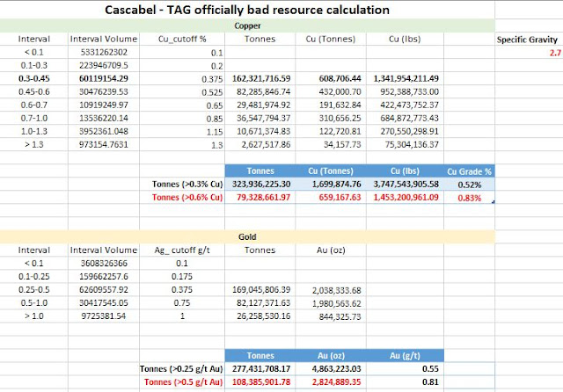This screenshot has width=563, height=392.
Task: Select the title cell 'Cascabel - TAG officially bad resource calculation'
Action: [x=247, y=10]
